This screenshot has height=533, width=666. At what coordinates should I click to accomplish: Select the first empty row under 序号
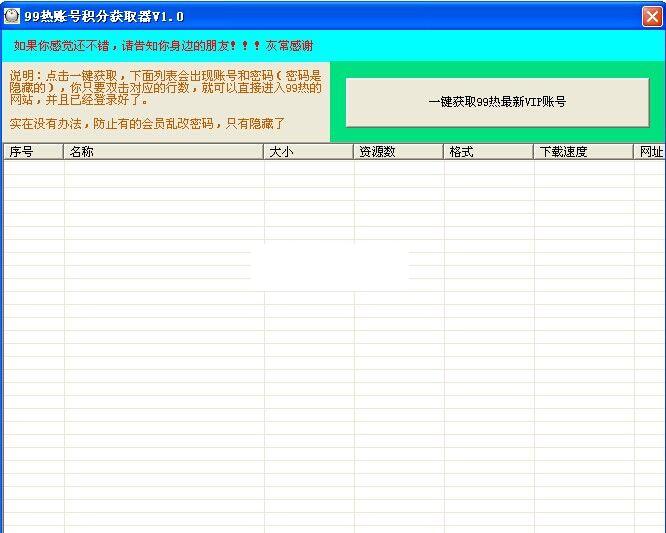tap(33, 168)
